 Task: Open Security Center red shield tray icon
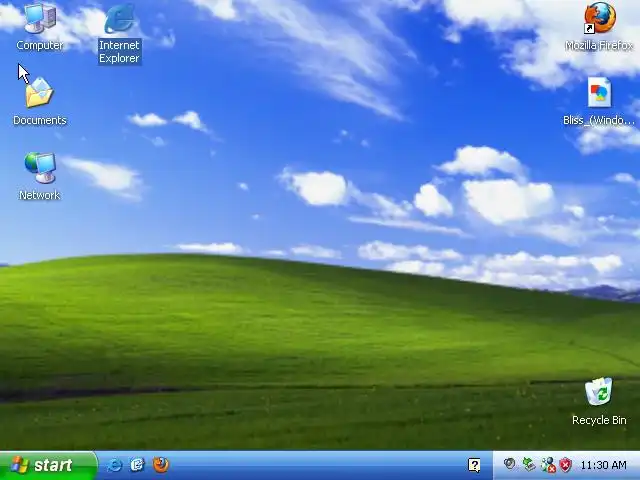coord(566,465)
